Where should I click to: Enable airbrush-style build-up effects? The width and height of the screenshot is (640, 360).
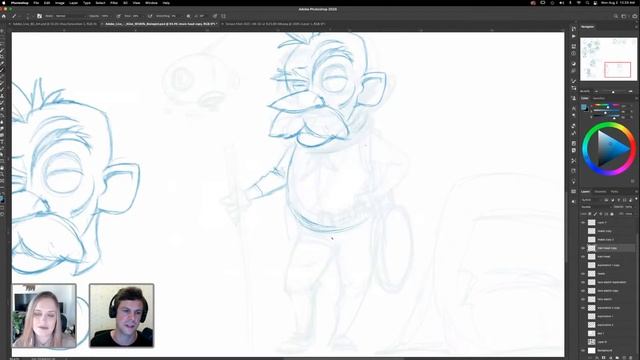pyautogui.click(x=150, y=16)
